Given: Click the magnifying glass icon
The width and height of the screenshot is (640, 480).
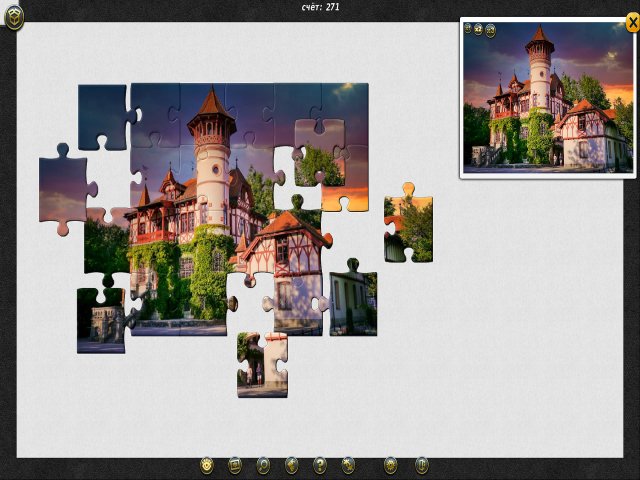Looking at the screenshot, I should 263,465.
